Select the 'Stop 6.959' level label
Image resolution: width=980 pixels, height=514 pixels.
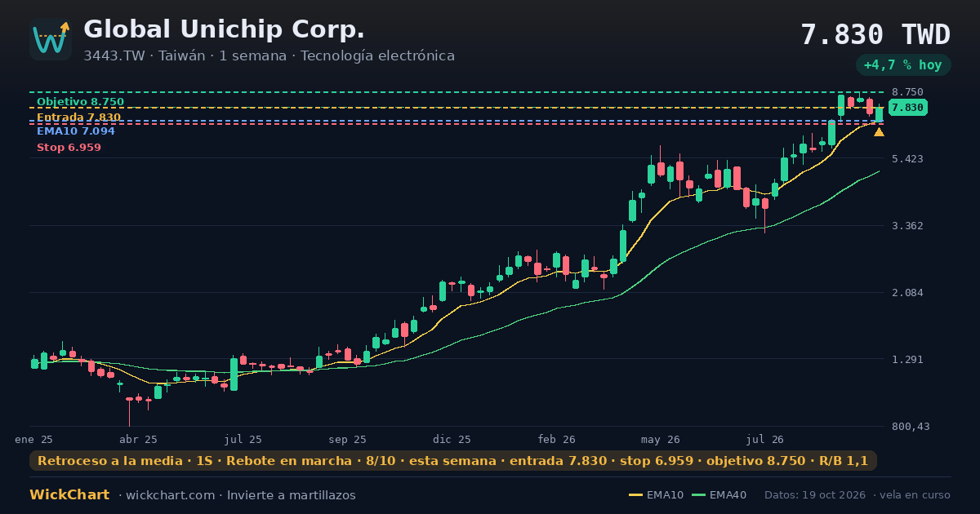[69, 148]
